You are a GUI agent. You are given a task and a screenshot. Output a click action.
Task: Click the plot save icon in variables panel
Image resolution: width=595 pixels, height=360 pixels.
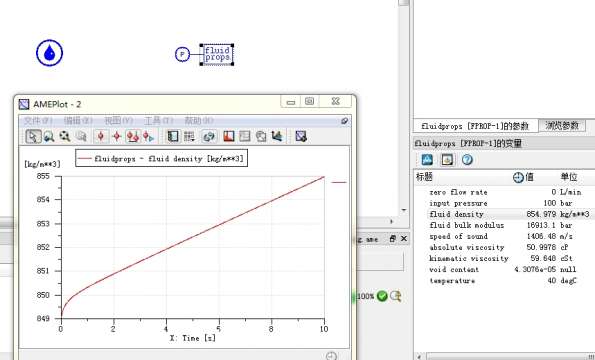click(x=447, y=160)
